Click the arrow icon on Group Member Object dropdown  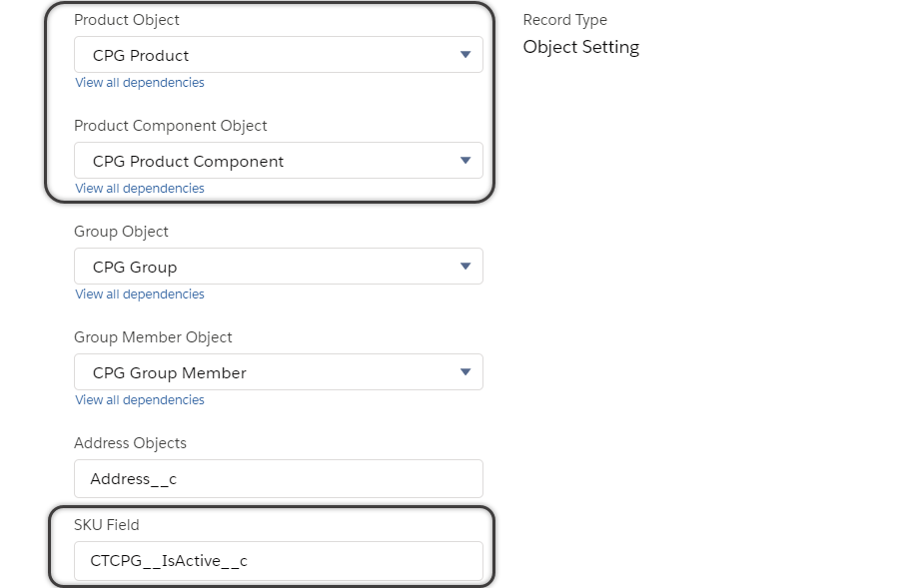pyautogui.click(x=465, y=372)
